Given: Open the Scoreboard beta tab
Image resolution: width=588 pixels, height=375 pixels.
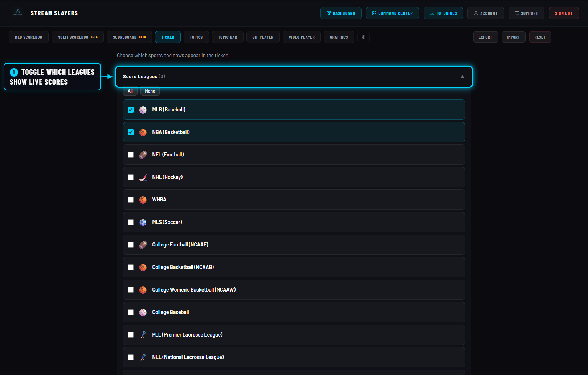Looking at the screenshot, I should (129, 37).
